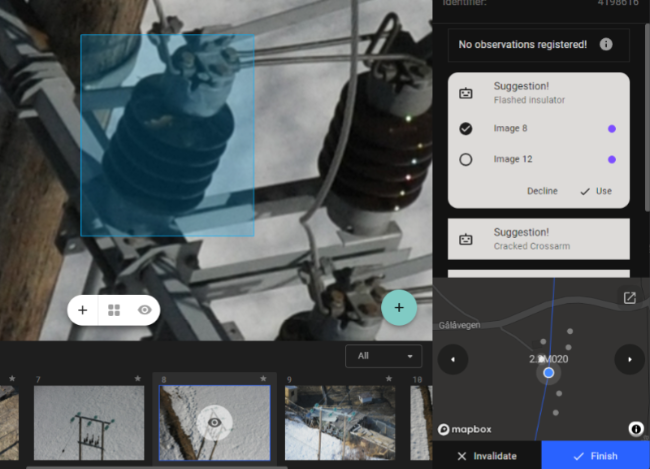Screen dimensions: 650x469
Task: Uncheck the Image 8 suggestion option
Action: [466, 129]
